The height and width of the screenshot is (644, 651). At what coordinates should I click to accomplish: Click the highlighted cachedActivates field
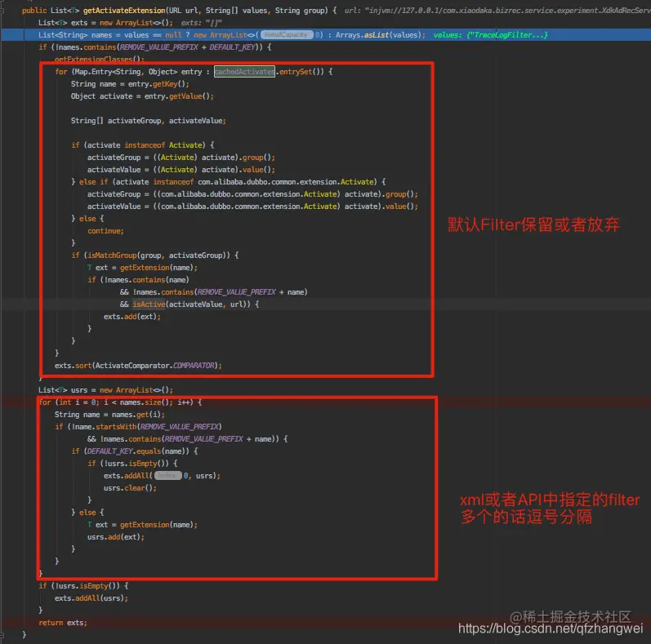coord(244,72)
